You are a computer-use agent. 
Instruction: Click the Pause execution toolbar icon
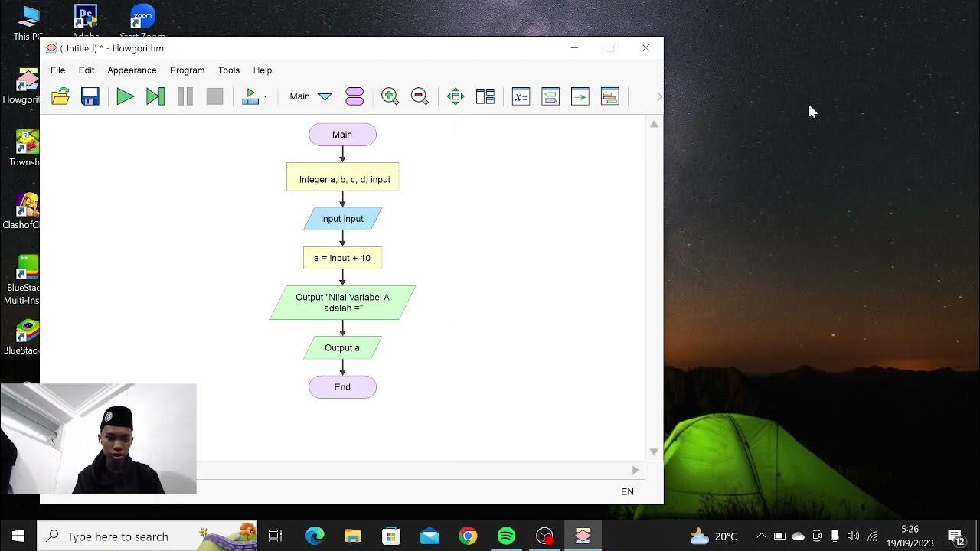[x=185, y=96]
